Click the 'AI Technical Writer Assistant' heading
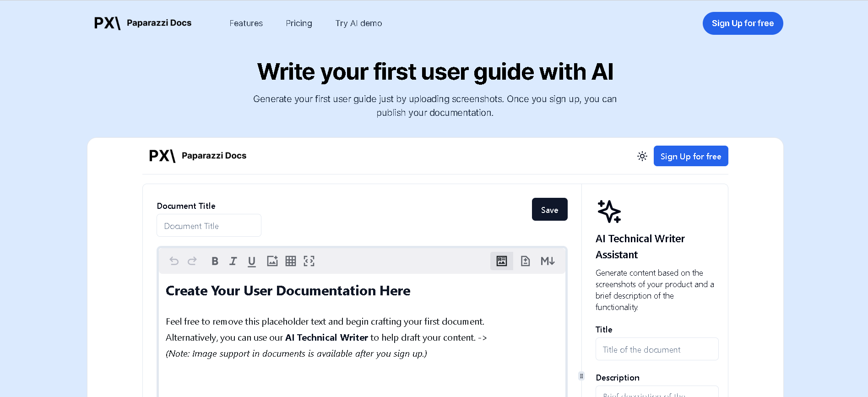 pyautogui.click(x=640, y=246)
